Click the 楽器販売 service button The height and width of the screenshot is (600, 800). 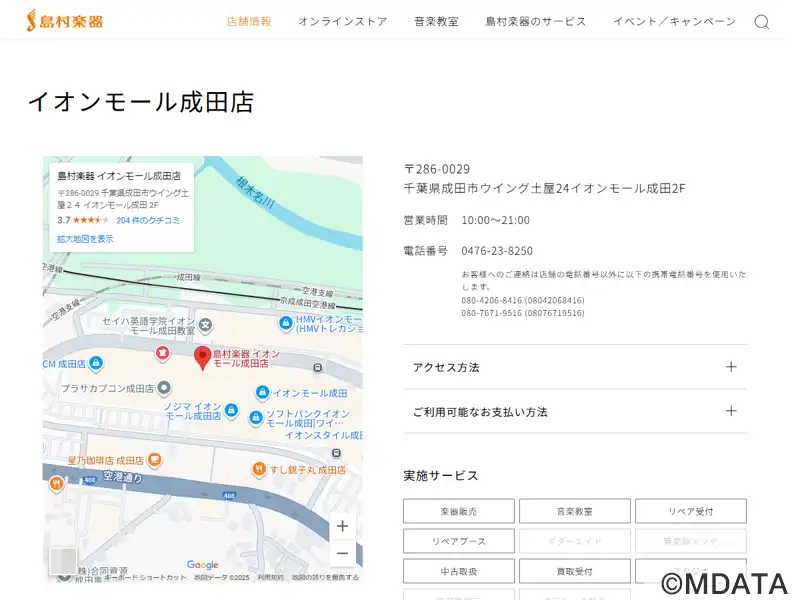tap(459, 511)
